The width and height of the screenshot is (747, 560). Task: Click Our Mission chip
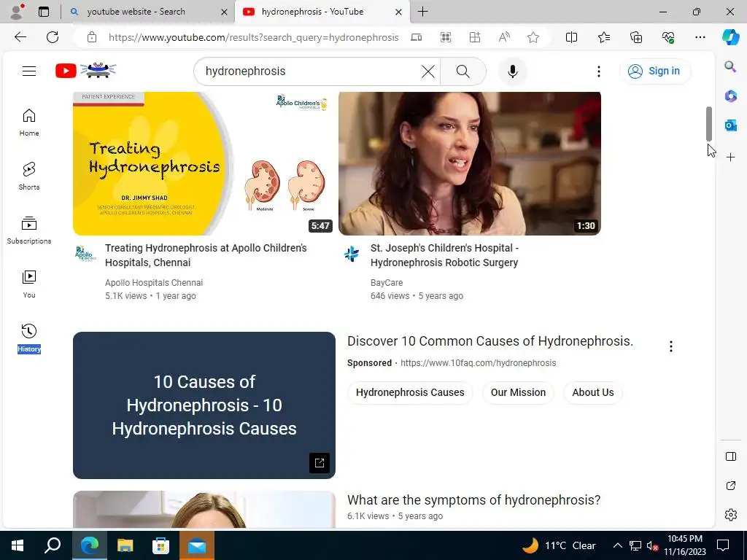click(x=518, y=392)
